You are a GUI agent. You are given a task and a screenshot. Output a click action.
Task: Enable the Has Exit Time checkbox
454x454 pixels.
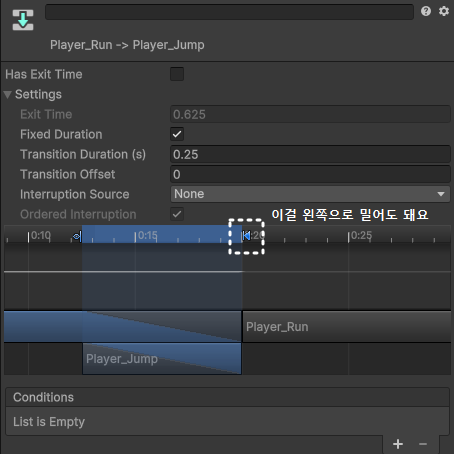point(177,74)
